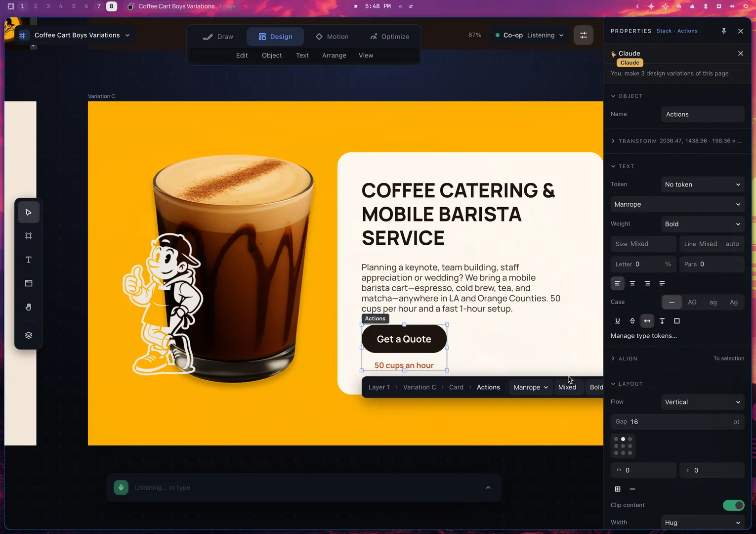The height and width of the screenshot is (534, 756).
Task: Click the grid layout icon under spacing
Action: (x=618, y=489)
